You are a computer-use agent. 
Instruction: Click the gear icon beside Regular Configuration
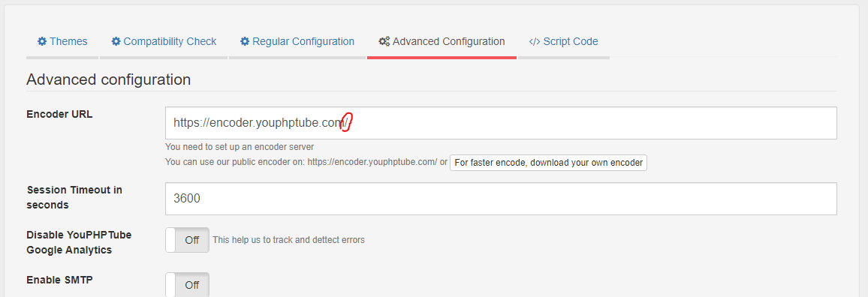click(245, 41)
